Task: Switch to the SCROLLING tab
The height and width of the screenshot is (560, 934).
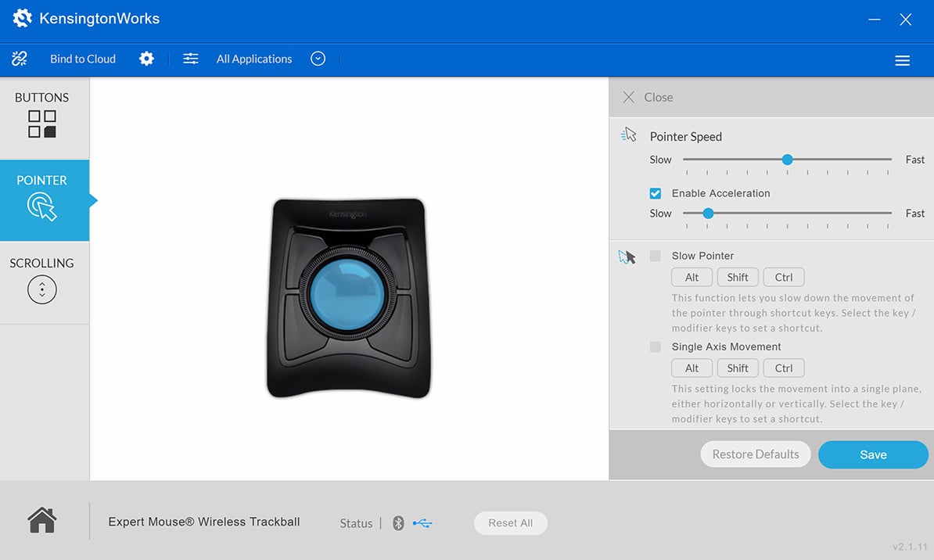Action: pos(45,282)
